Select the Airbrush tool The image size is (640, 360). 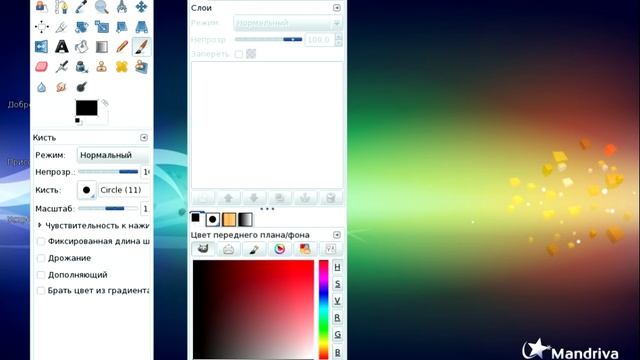(61, 67)
